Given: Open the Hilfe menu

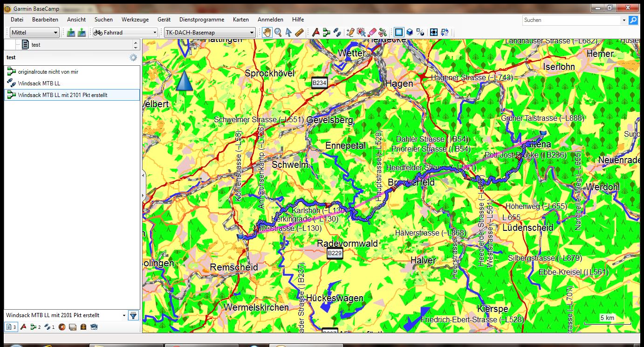Looking at the screenshot, I should (x=298, y=20).
